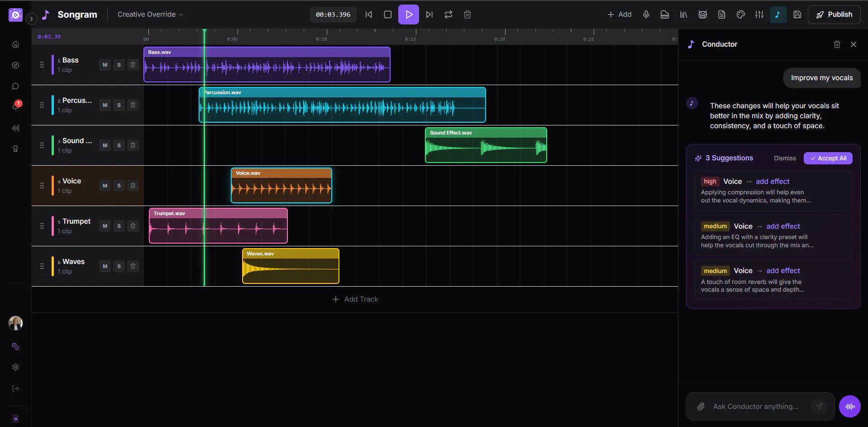Open the achievements award sidebar icon

[x=15, y=149]
